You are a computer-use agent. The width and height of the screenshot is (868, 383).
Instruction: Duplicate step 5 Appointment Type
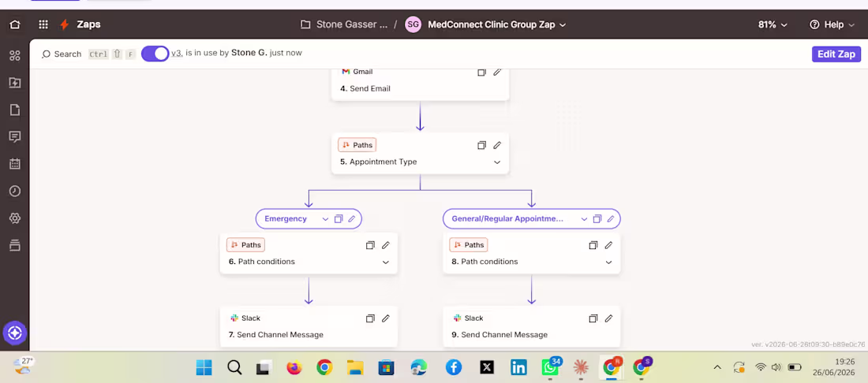(x=481, y=145)
